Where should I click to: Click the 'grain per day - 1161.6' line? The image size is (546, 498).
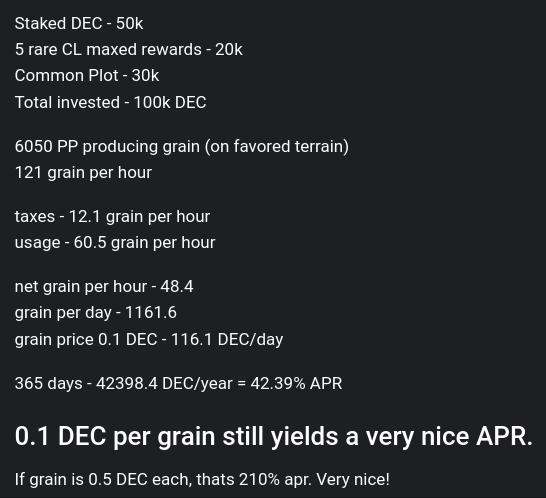point(96,313)
